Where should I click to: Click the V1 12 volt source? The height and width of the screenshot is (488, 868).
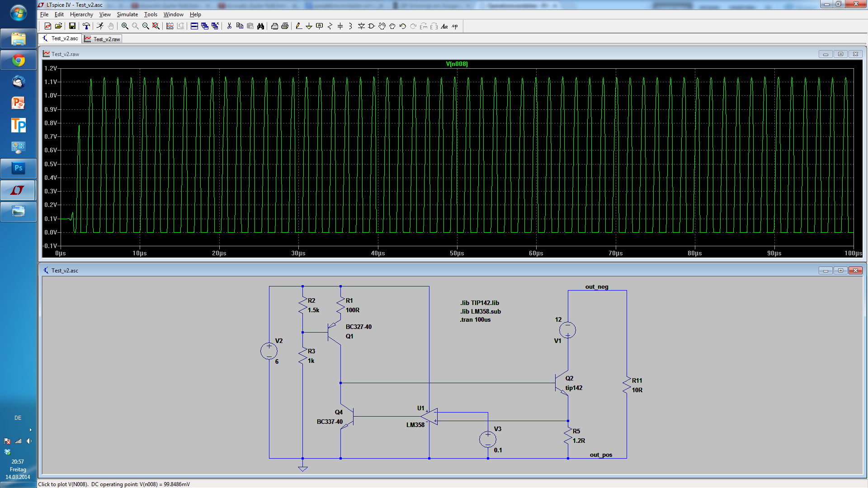point(567,330)
